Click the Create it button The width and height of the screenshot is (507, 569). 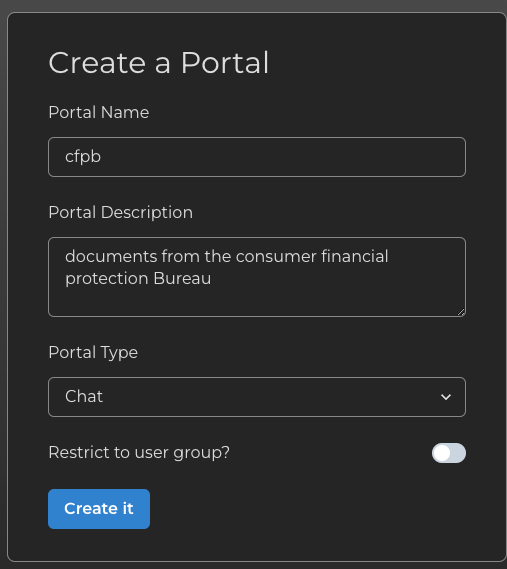click(99, 509)
